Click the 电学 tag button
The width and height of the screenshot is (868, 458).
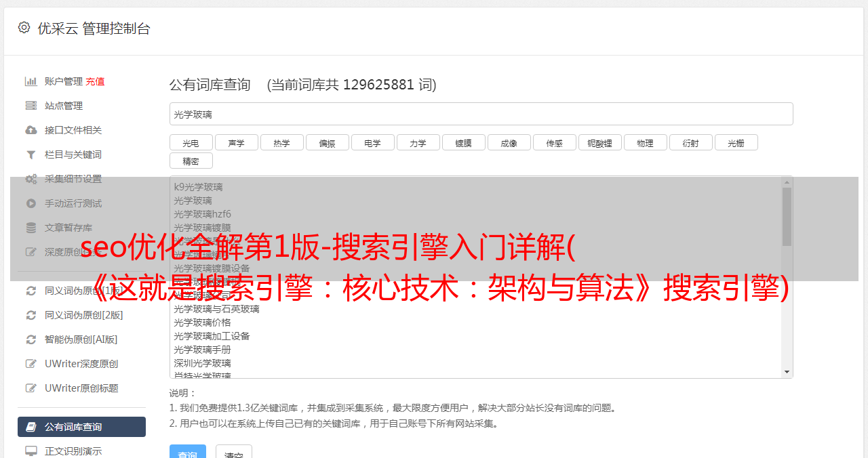click(x=372, y=142)
